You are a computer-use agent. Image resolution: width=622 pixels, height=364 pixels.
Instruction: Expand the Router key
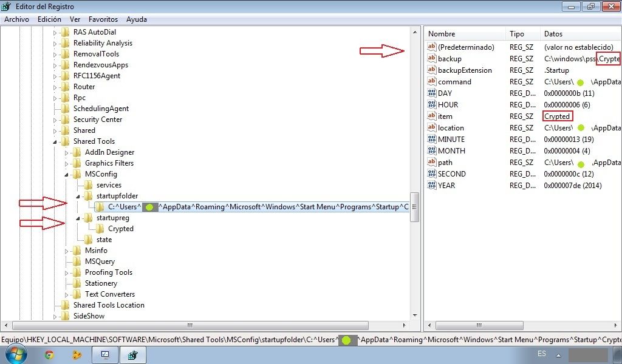coord(55,87)
